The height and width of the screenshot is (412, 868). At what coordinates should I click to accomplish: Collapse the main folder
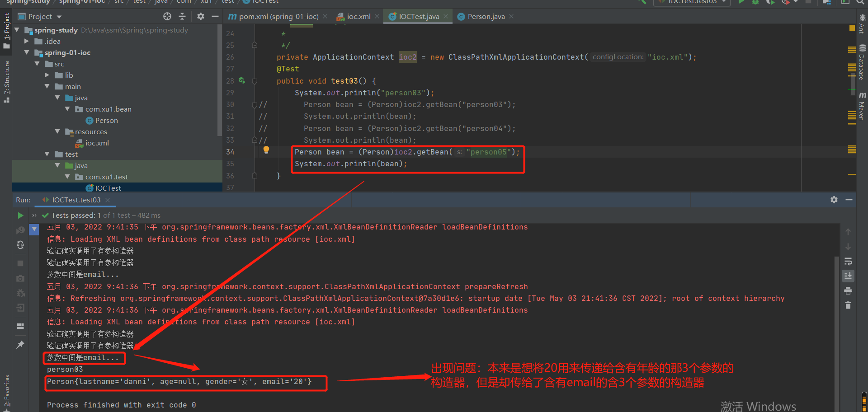pos(47,86)
